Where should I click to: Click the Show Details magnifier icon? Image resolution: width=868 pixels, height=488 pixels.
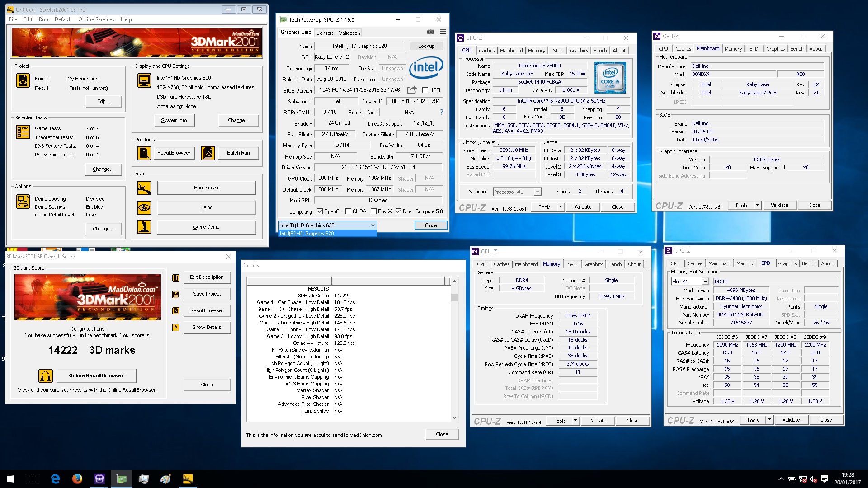pyautogui.click(x=176, y=328)
